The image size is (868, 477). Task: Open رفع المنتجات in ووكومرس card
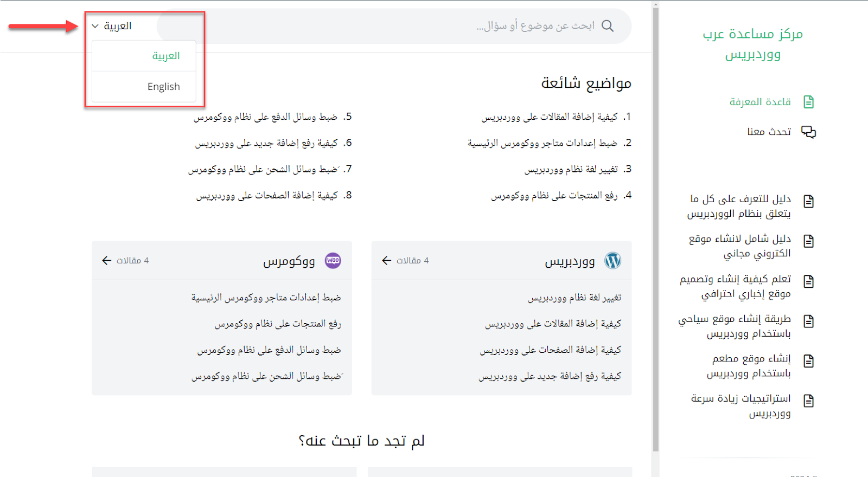[278, 324]
